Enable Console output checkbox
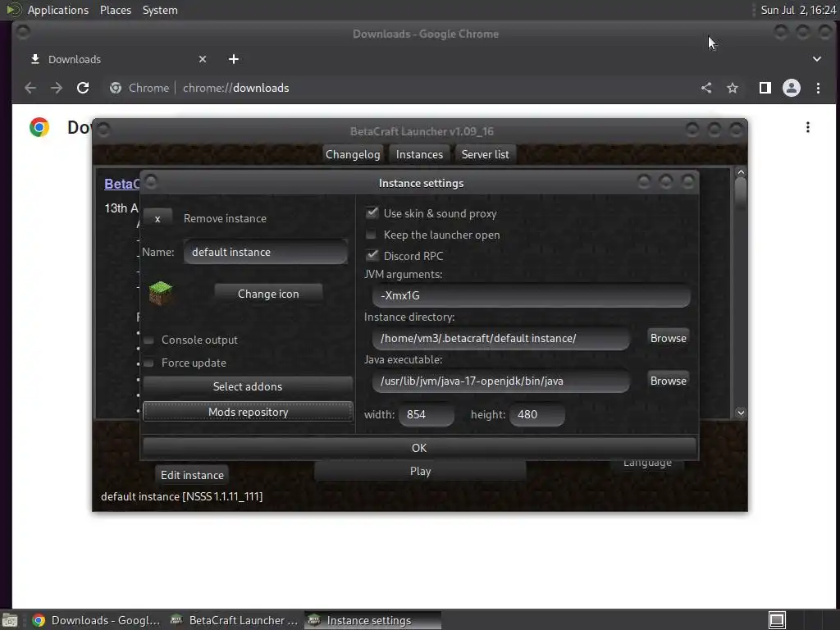This screenshot has width=840, height=630. (x=149, y=340)
